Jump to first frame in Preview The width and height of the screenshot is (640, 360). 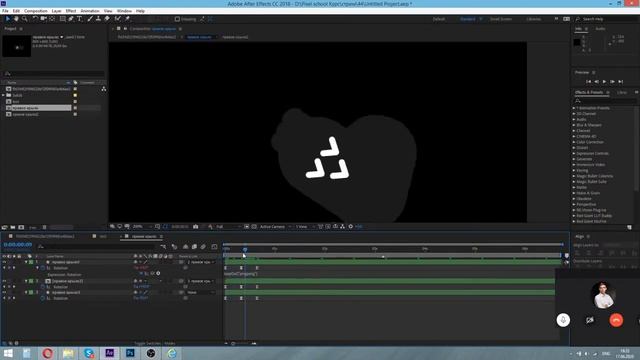[589, 82]
